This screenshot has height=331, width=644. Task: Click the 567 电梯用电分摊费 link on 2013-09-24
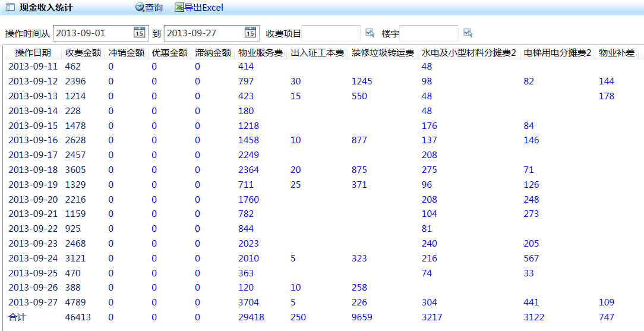pos(531,258)
